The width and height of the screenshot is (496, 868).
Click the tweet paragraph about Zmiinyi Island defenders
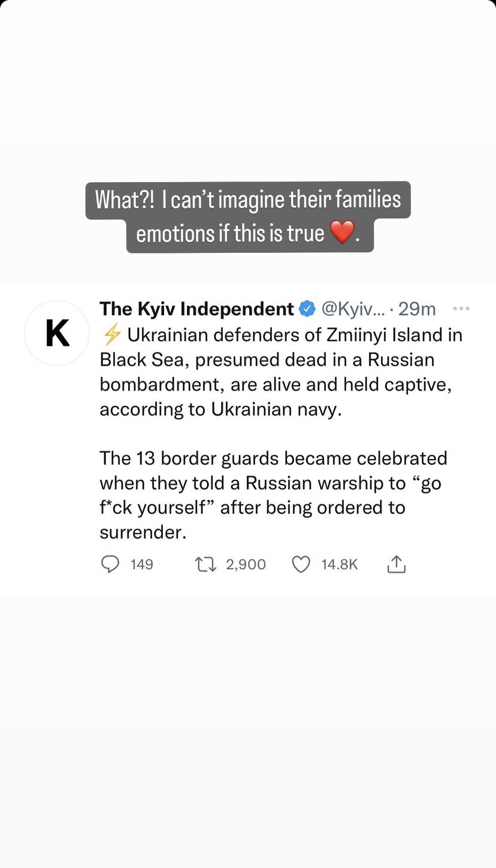click(x=276, y=372)
